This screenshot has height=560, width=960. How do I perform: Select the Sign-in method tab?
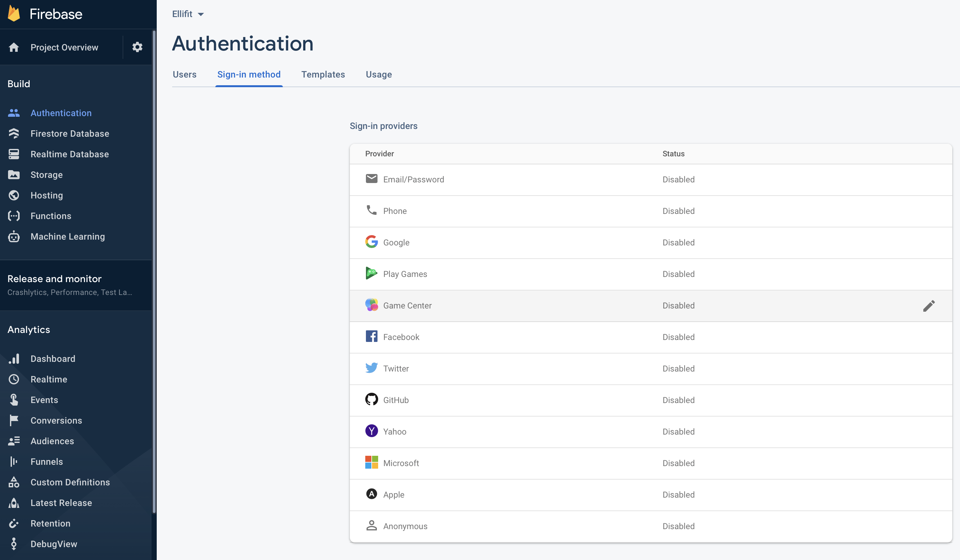[249, 75]
